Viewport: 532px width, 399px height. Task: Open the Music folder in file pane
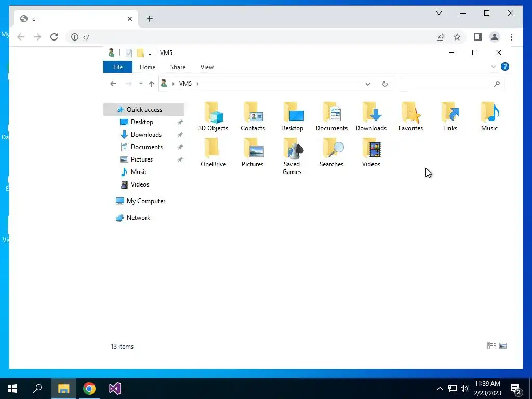(489, 117)
